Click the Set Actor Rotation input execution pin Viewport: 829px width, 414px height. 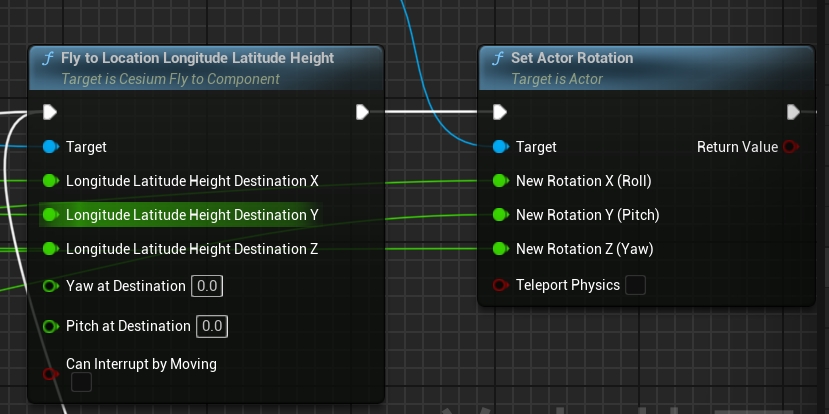tap(500, 112)
